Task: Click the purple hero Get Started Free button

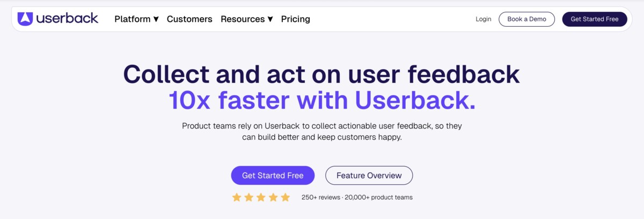Action: click(273, 176)
